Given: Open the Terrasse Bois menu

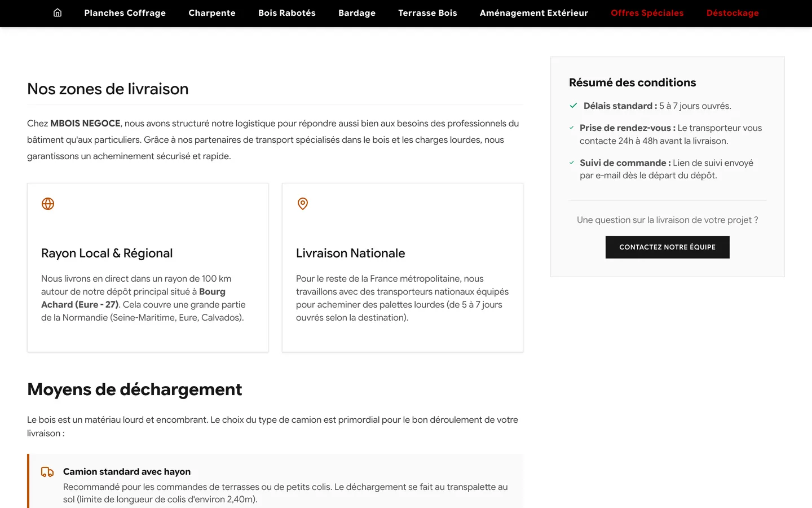Looking at the screenshot, I should click(427, 13).
